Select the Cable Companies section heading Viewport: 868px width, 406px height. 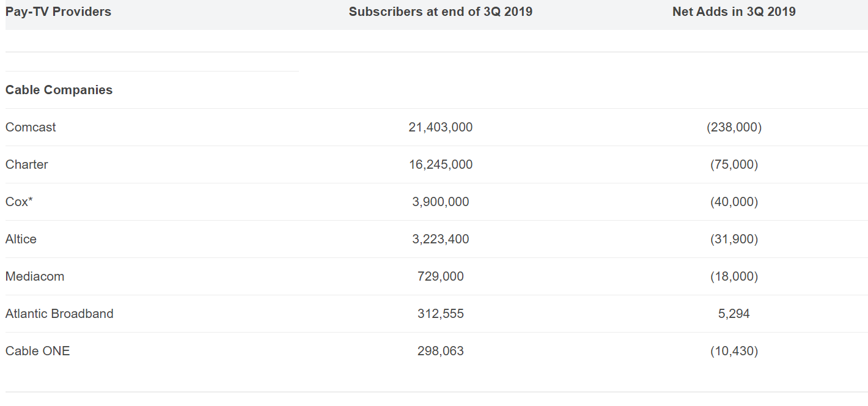[59, 90]
